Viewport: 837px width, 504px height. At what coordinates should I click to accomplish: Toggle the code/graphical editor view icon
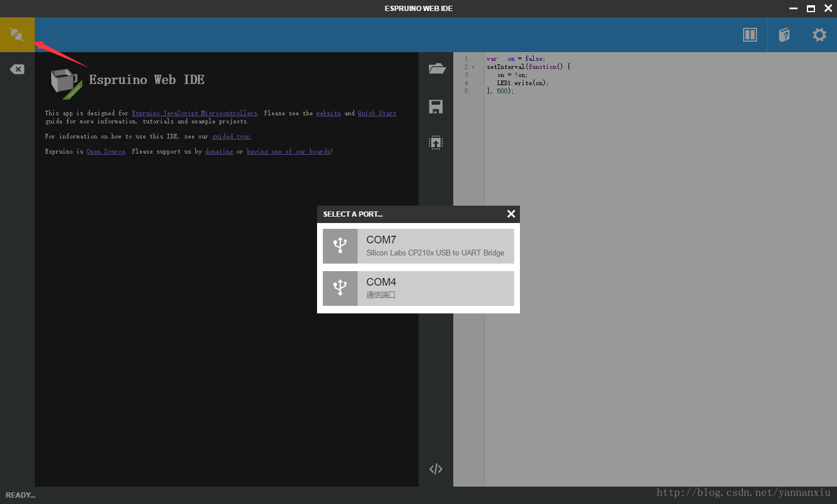[x=436, y=469]
